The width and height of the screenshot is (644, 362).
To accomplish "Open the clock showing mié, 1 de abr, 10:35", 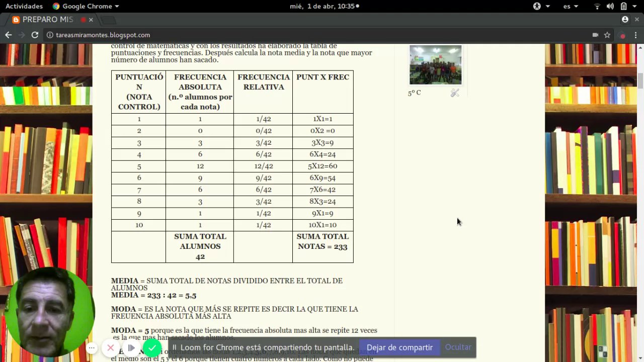I will (x=325, y=6).
